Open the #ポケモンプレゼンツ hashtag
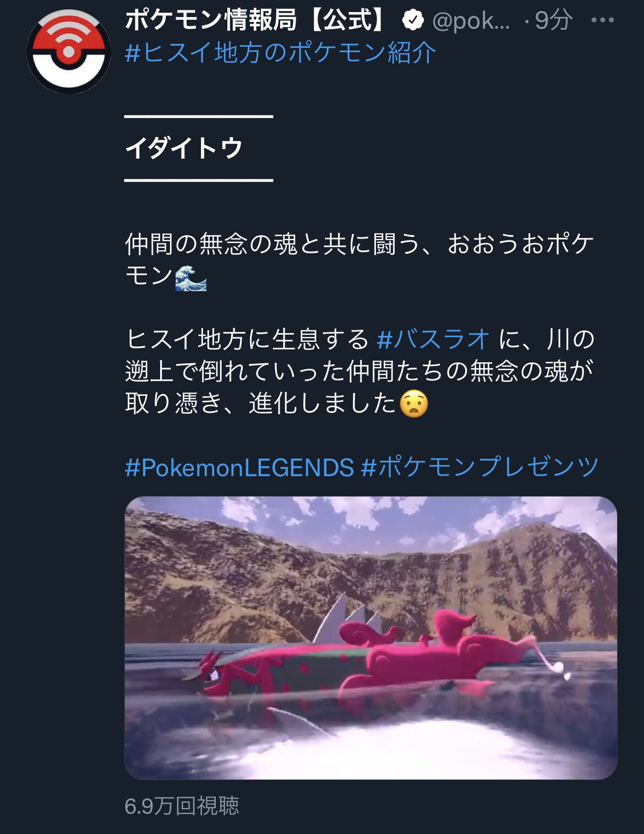The image size is (644, 834). pyautogui.click(x=480, y=467)
